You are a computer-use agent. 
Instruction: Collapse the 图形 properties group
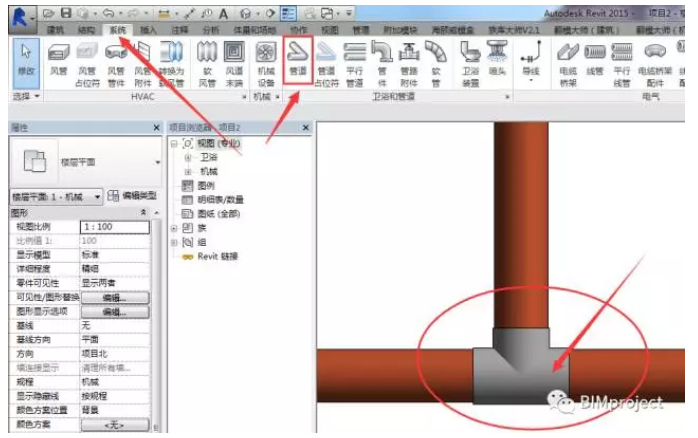coord(143,213)
